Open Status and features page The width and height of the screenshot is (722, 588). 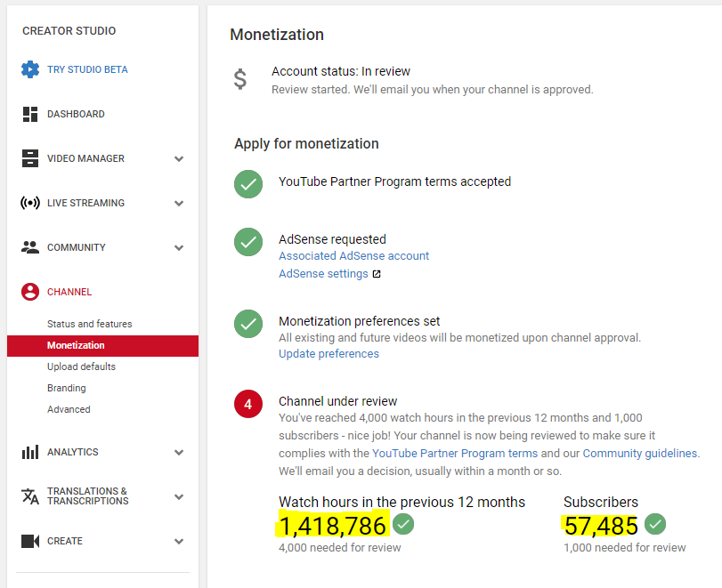click(x=89, y=324)
